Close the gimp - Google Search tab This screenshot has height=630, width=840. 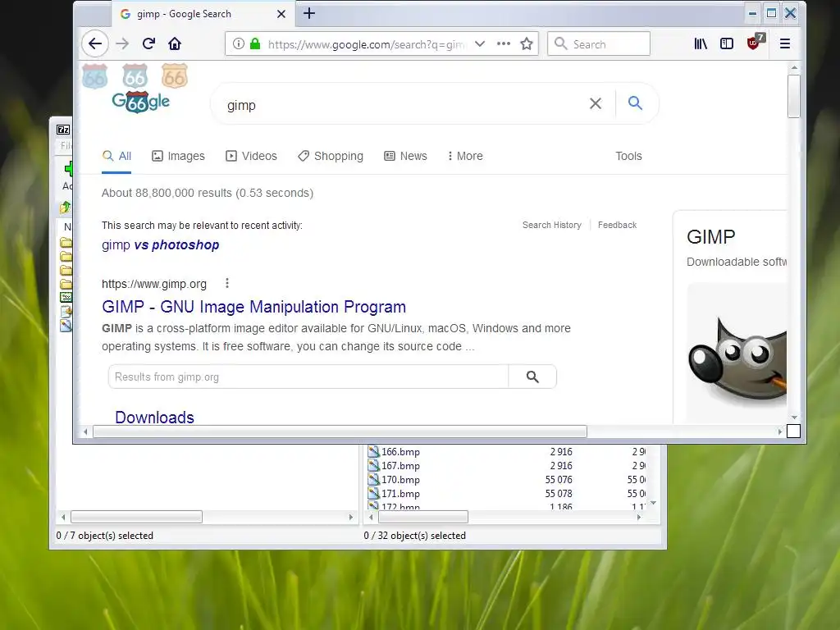[281, 14]
